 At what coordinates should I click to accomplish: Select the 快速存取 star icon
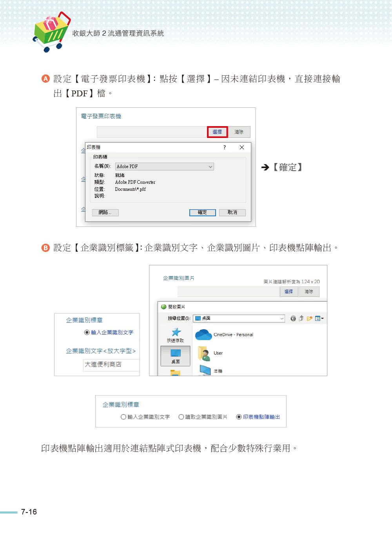(x=176, y=332)
